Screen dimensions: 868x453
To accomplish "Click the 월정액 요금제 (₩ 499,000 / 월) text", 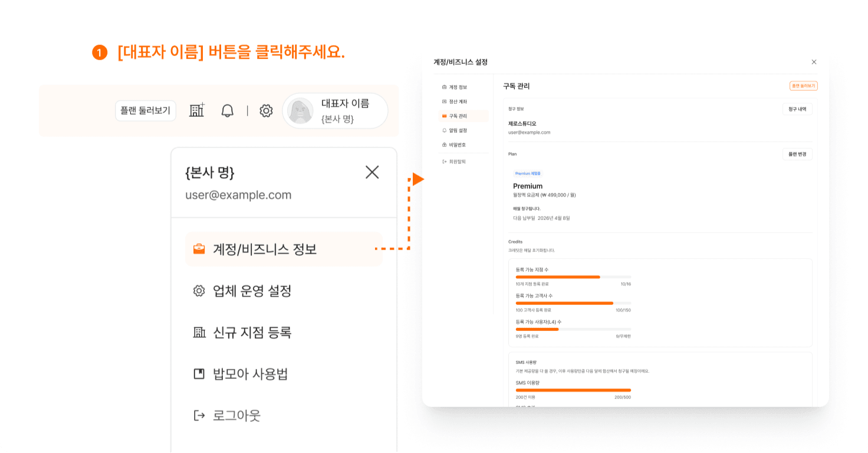I will 544,195.
